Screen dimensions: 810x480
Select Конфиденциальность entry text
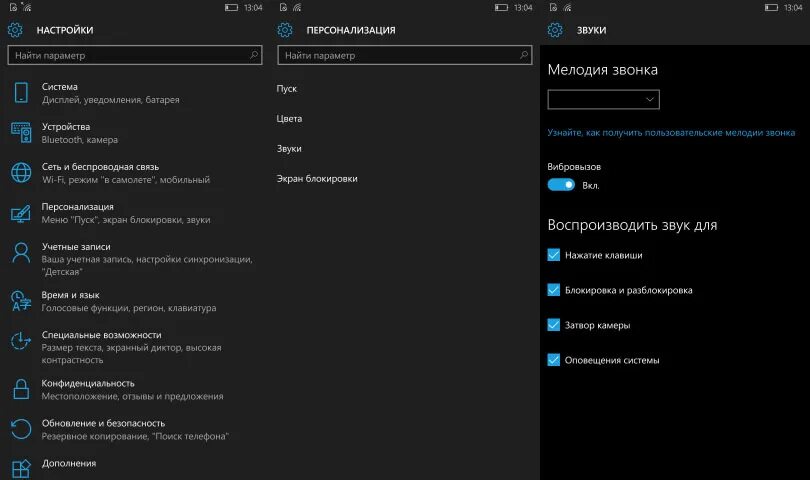[x=88, y=383]
